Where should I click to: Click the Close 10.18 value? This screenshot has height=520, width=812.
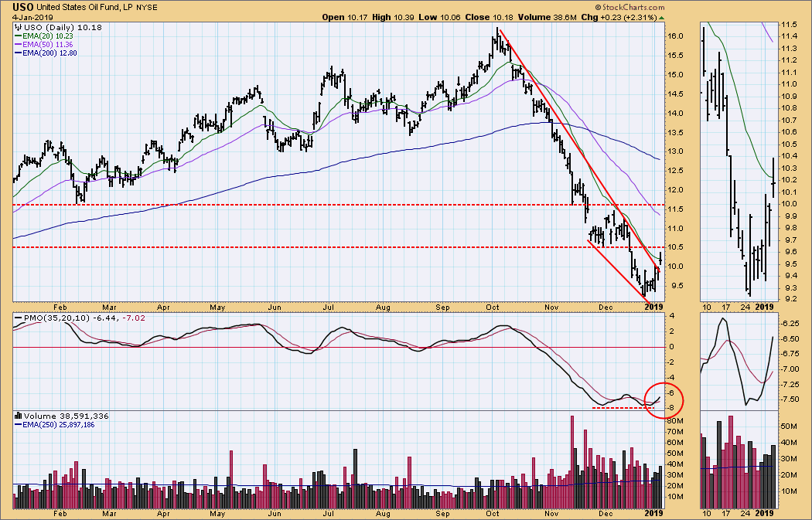coord(489,17)
